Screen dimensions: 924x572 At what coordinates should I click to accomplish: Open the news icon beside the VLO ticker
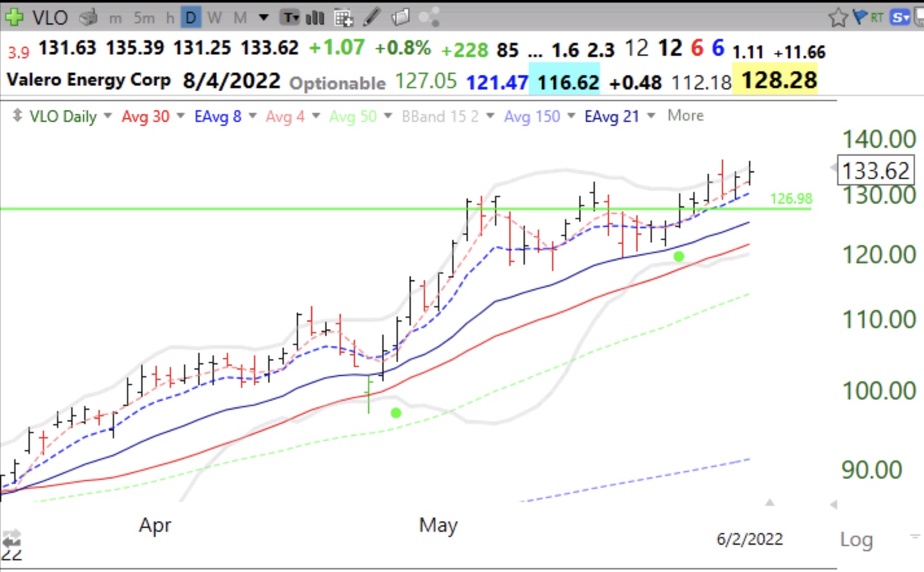click(89, 18)
